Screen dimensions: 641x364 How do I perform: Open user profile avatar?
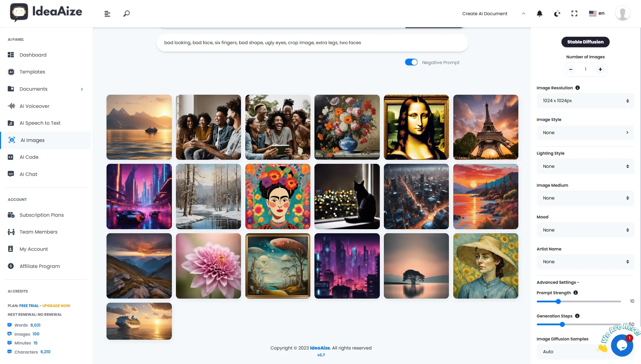pos(622,13)
